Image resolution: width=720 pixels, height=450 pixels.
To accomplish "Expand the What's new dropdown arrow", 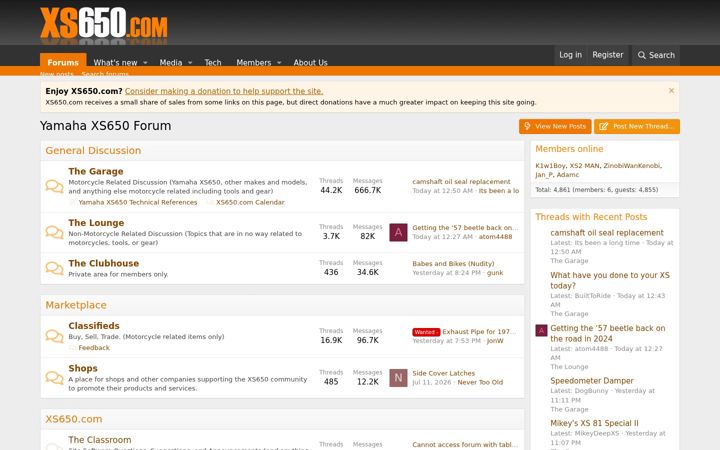I will pos(145,62).
